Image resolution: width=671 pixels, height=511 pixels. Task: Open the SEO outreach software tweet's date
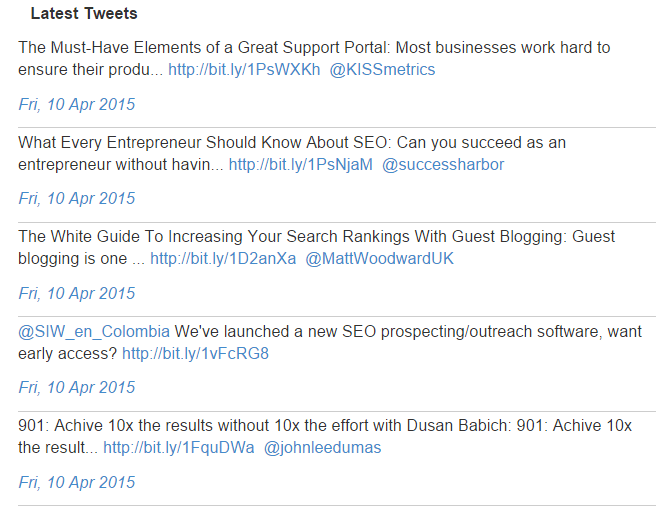[x=77, y=387]
